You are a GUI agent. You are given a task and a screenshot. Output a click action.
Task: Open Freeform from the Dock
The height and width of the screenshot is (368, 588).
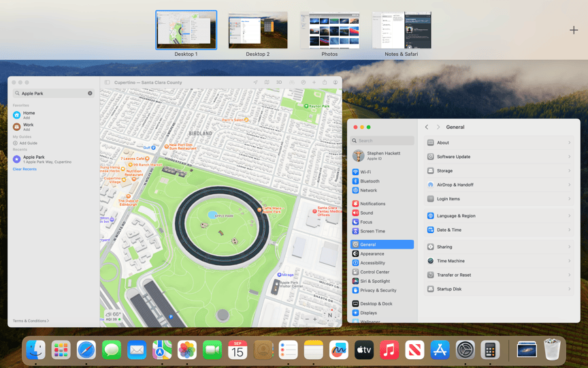[x=339, y=350]
